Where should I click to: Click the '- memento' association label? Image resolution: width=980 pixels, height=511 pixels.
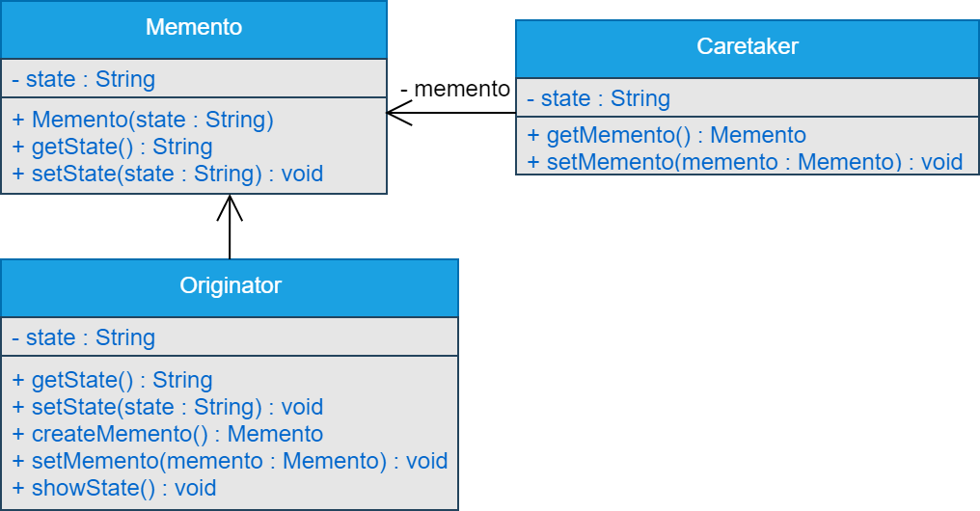454,90
